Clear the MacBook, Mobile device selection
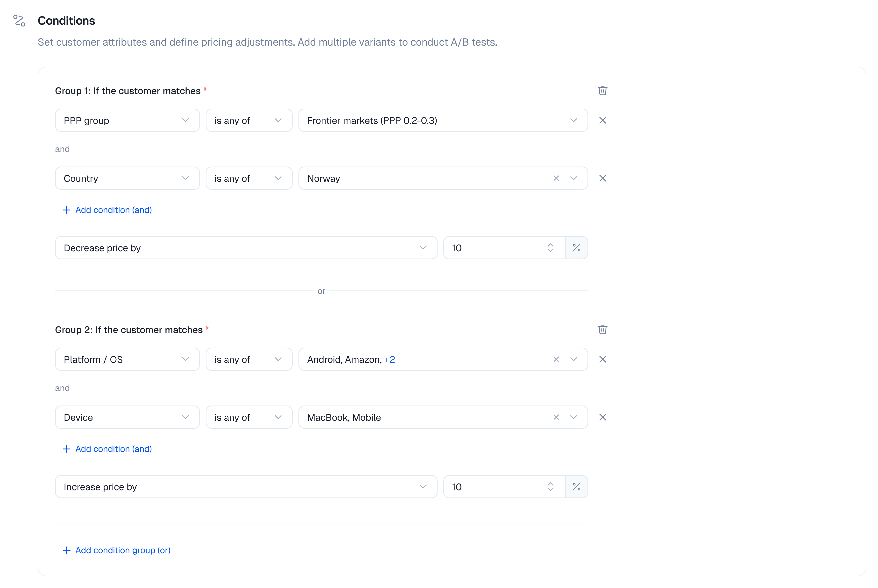This screenshot has height=588, width=878. [x=556, y=417]
